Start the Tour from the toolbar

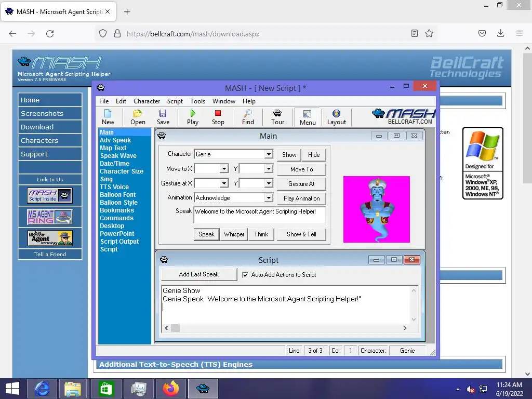(277, 117)
